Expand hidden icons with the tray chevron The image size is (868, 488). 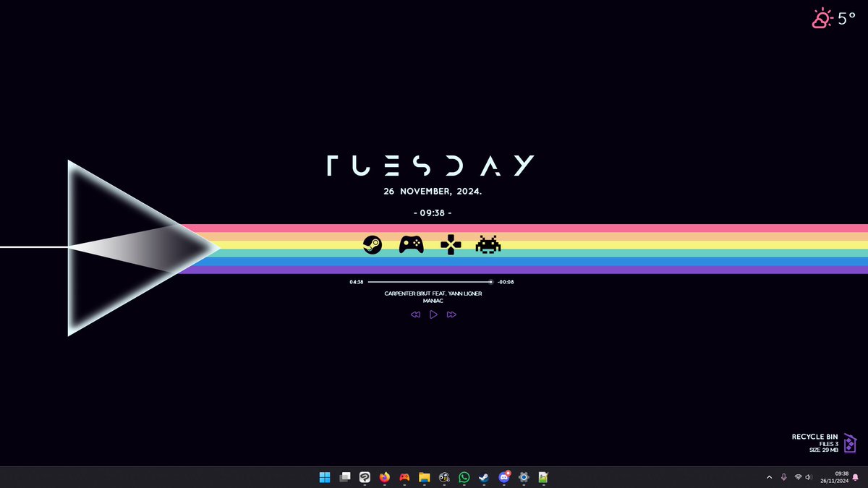pyautogui.click(x=770, y=477)
